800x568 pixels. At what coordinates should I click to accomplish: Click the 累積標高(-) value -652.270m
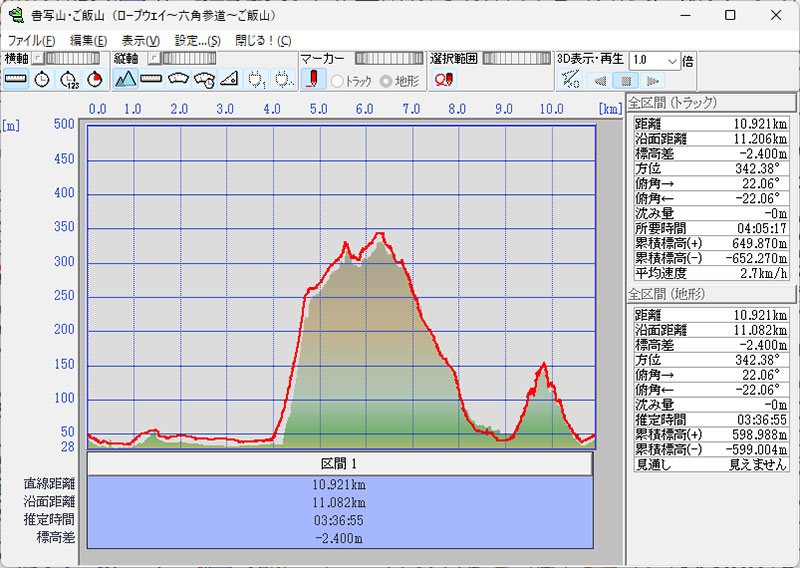[756, 258]
